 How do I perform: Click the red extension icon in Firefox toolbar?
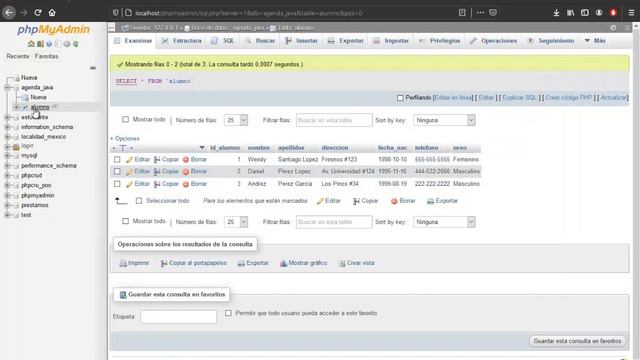point(613,13)
